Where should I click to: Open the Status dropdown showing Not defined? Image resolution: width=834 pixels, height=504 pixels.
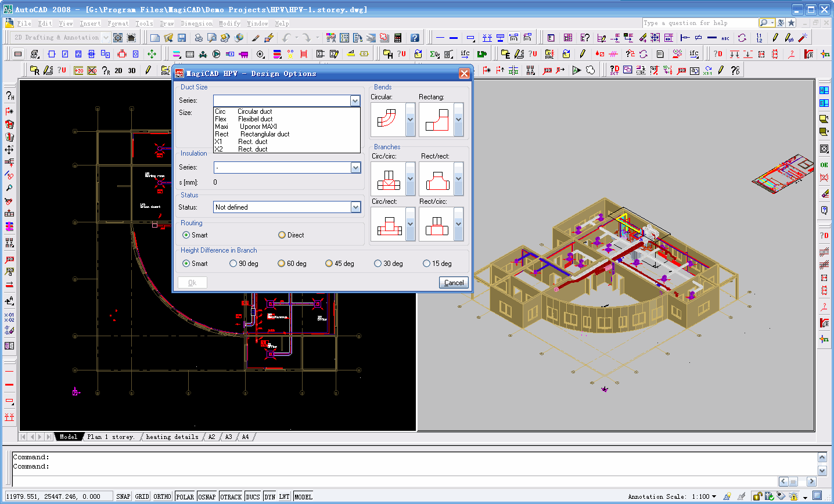pos(355,207)
